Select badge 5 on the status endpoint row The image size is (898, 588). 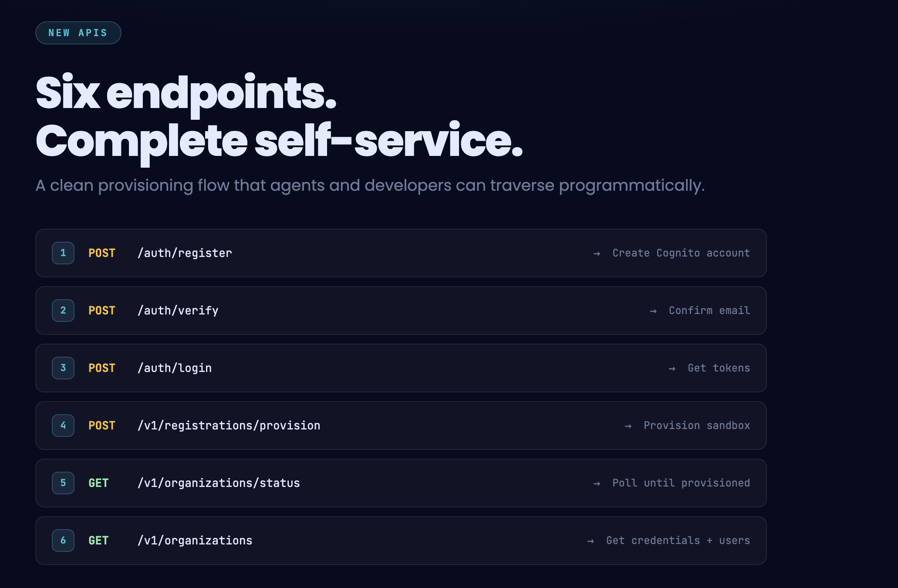tap(63, 483)
